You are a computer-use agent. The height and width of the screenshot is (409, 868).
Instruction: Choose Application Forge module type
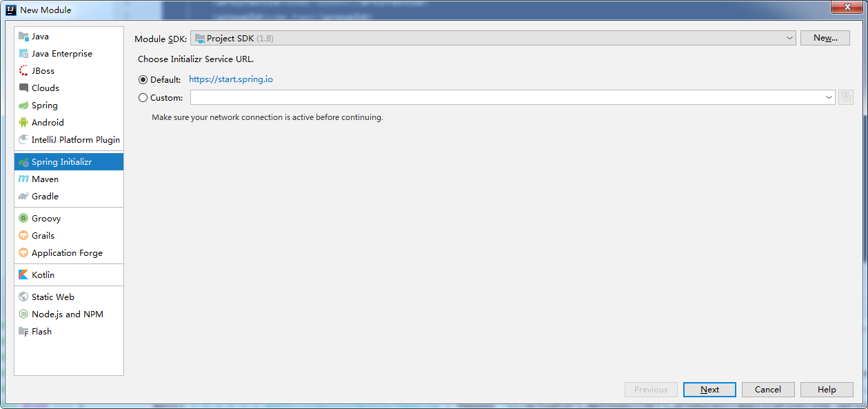click(69, 253)
